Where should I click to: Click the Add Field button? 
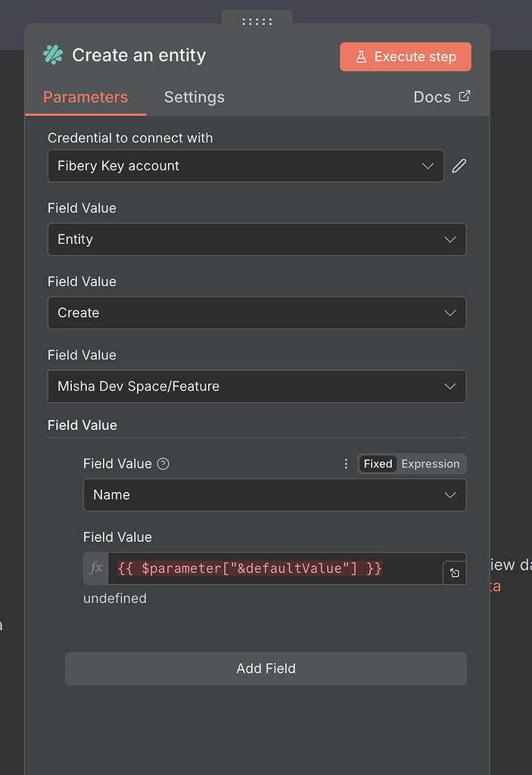pos(266,668)
